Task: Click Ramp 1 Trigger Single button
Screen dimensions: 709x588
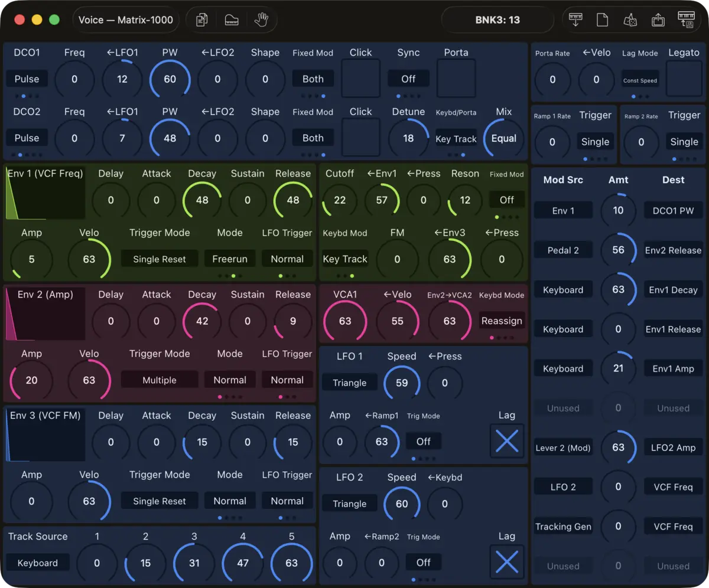Action: tap(595, 142)
